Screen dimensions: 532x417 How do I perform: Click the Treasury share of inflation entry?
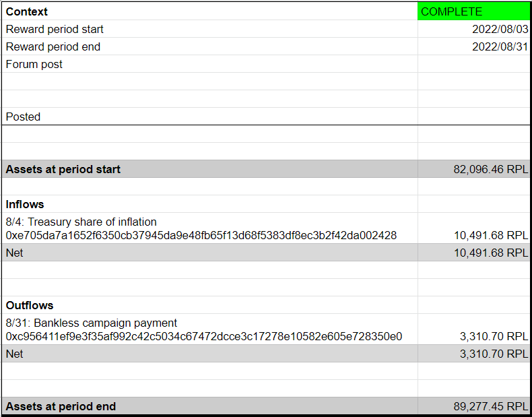pyautogui.click(x=209, y=228)
